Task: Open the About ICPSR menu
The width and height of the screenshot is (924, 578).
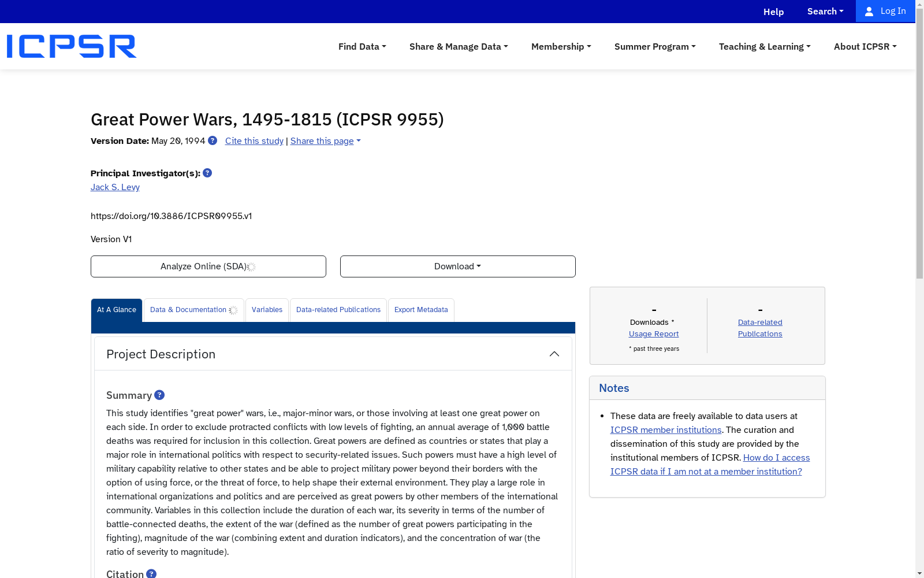Action: coord(865,46)
